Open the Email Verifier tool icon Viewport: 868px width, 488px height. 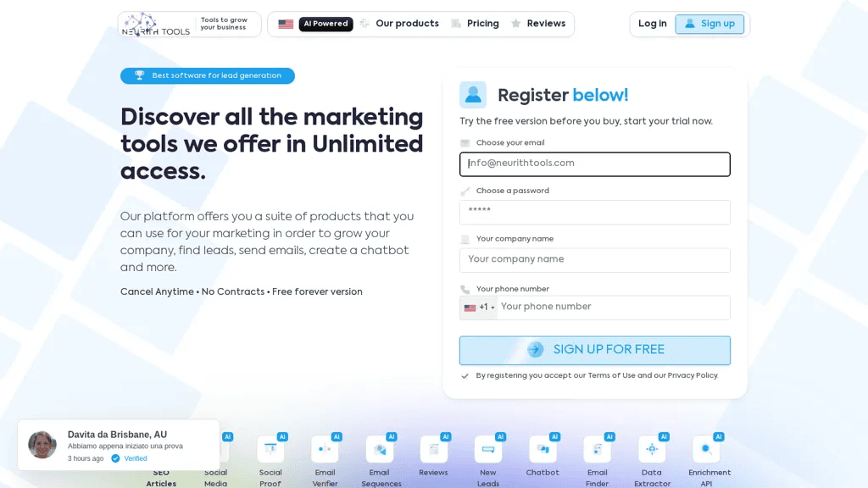coord(325,449)
